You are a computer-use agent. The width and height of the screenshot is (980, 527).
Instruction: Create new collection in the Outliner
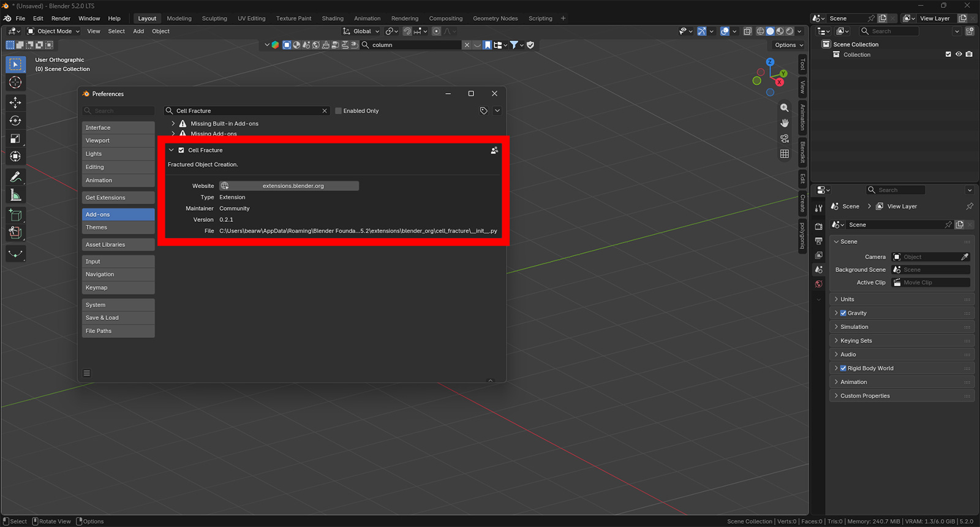coord(970,31)
